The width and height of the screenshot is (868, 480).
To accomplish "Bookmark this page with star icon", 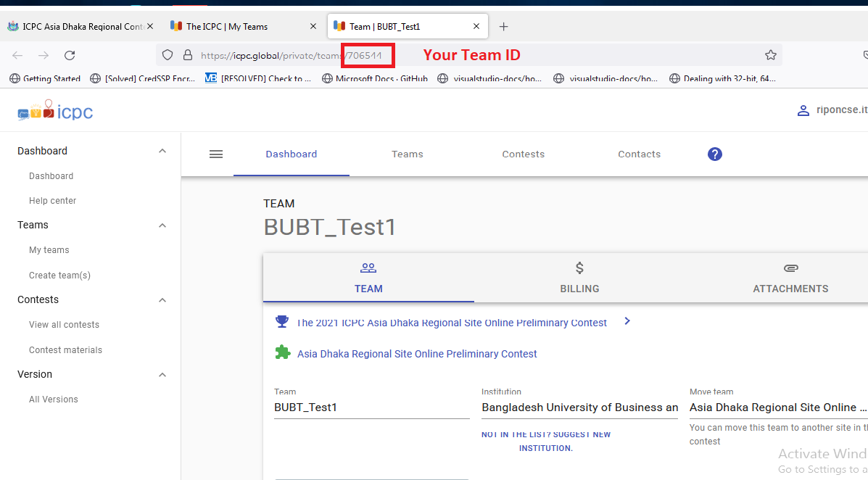I will click(x=770, y=55).
